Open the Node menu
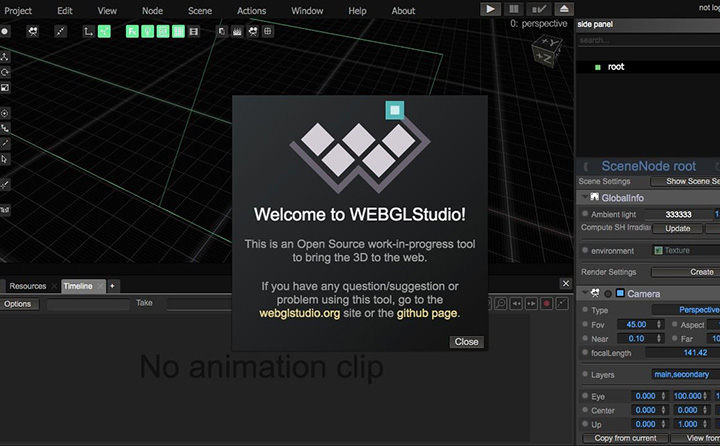The image size is (720, 446). click(152, 11)
